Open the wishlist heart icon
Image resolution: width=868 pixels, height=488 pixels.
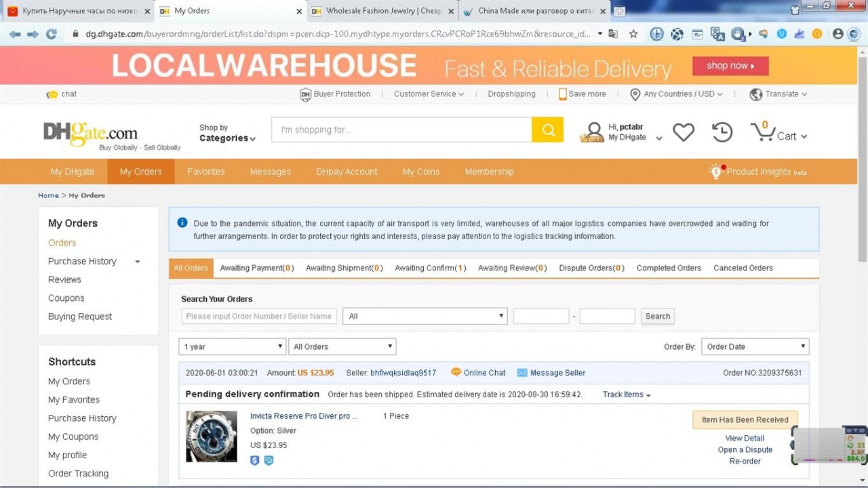(x=683, y=132)
